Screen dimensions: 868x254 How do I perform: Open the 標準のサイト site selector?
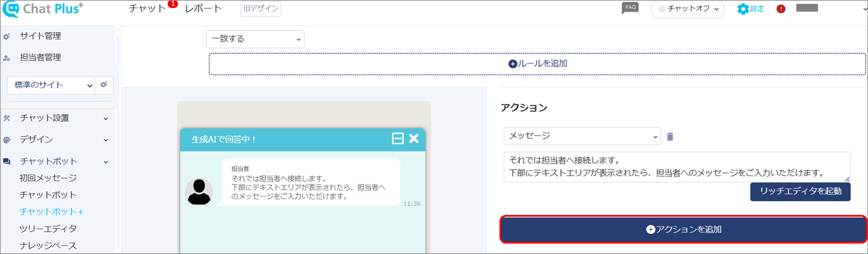click(x=51, y=85)
